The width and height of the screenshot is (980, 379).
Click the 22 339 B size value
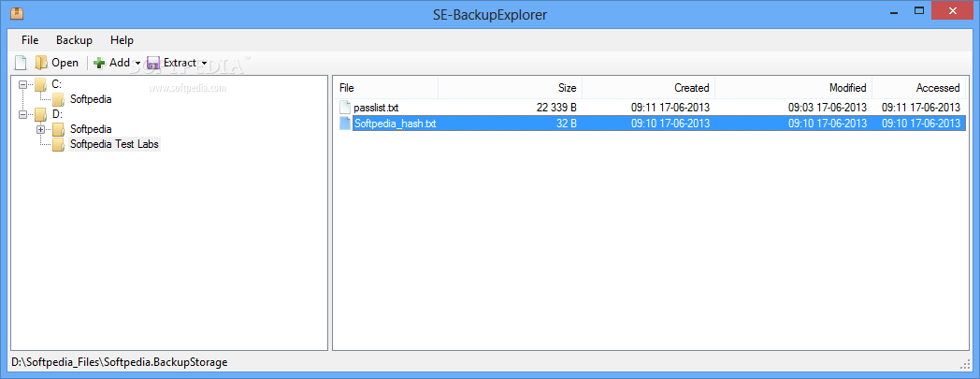coord(556,108)
